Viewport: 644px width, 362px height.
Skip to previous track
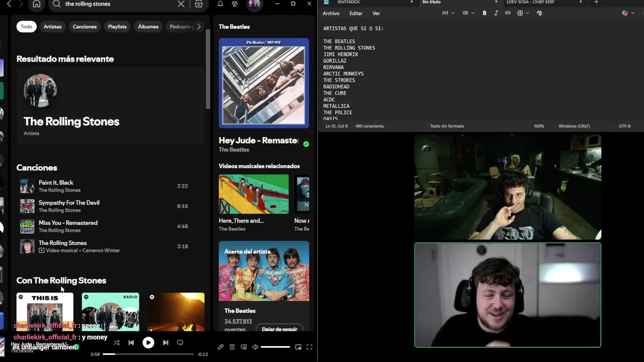coord(131,342)
